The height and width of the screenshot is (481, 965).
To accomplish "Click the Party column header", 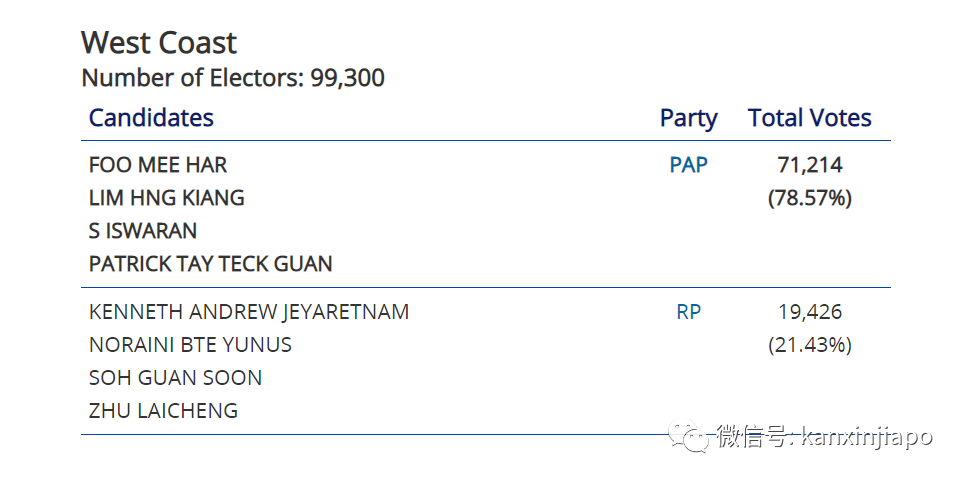I will (x=688, y=118).
